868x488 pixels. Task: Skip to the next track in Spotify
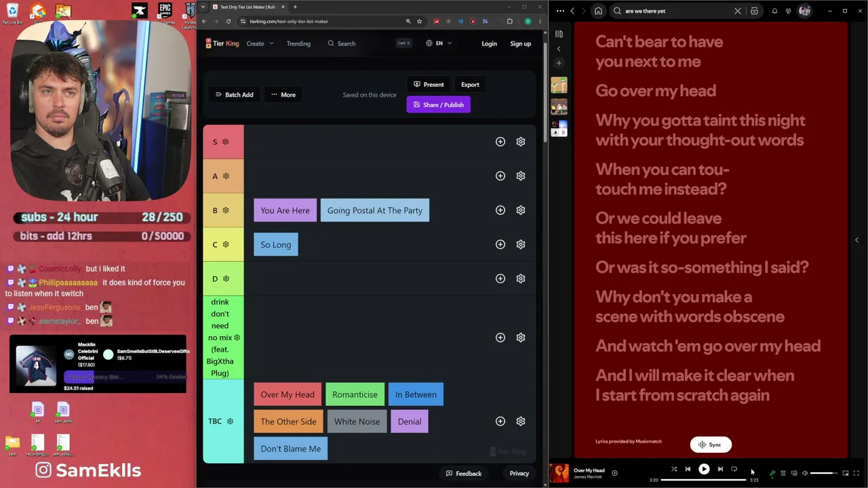pyautogui.click(x=720, y=469)
